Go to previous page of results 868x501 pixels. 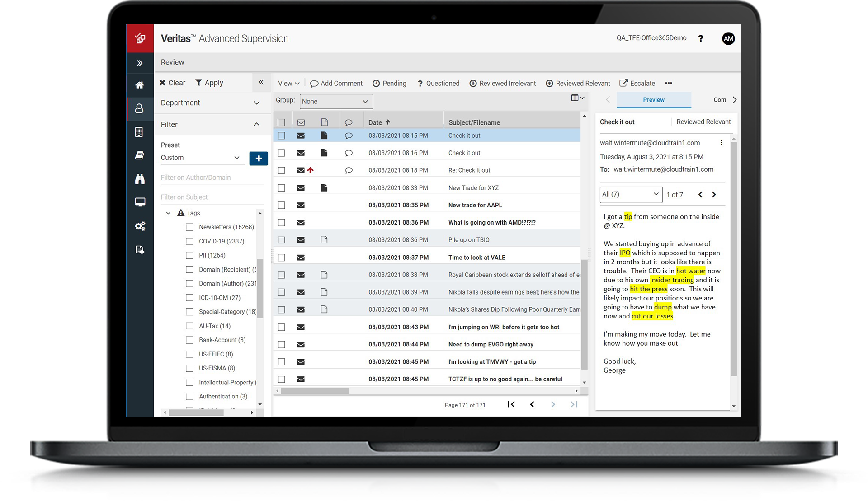point(532,405)
